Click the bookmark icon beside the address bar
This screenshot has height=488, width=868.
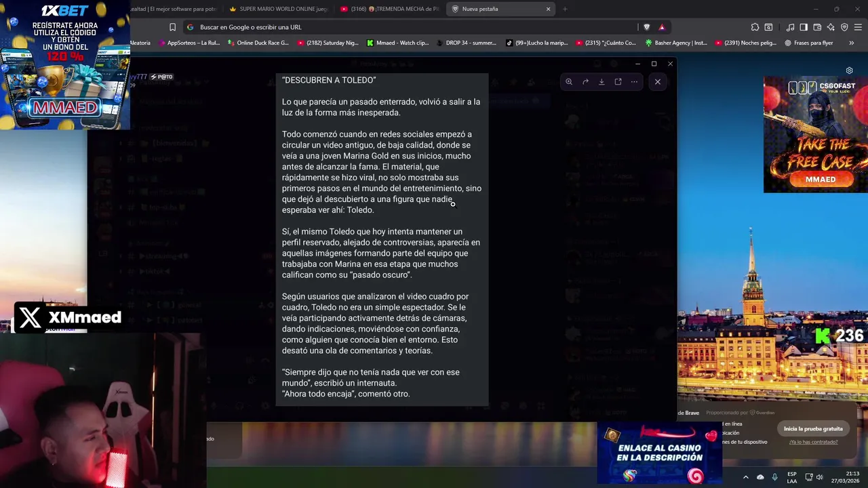click(x=172, y=27)
